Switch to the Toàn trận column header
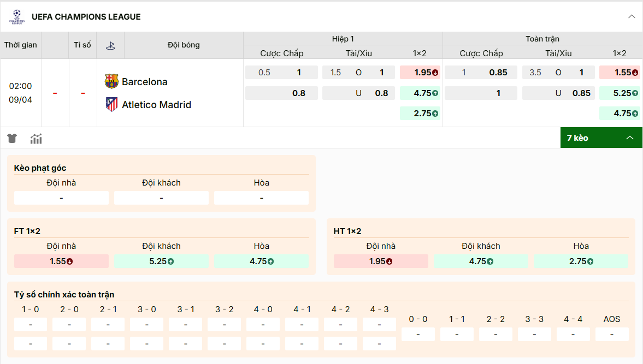The width and height of the screenshot is (643, 364). (542, 39)
